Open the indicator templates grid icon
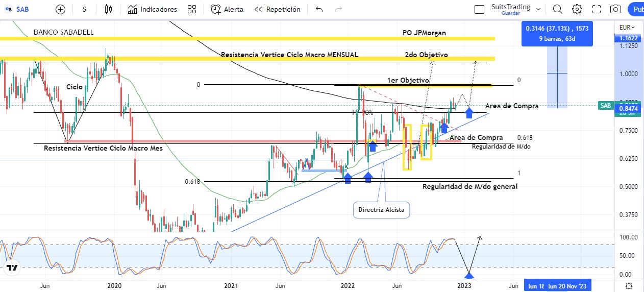Viewport: 644px width, 292px height. pos(192,9)
